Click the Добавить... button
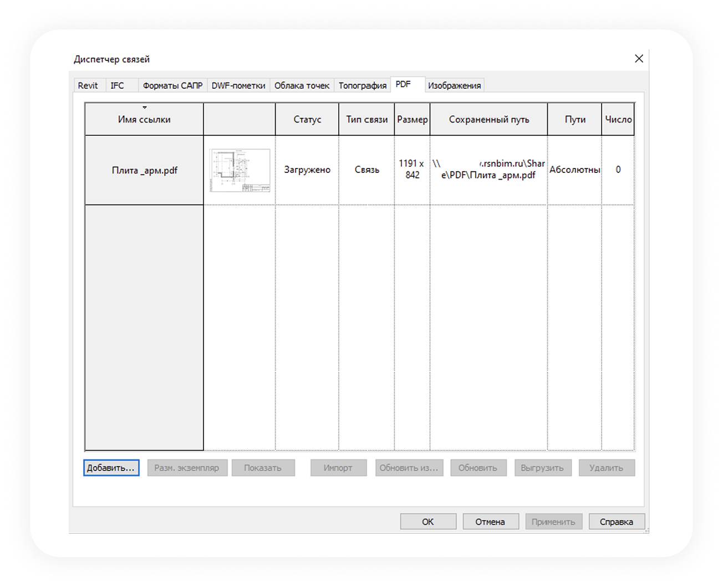723x588 pixels. [111, 468]
